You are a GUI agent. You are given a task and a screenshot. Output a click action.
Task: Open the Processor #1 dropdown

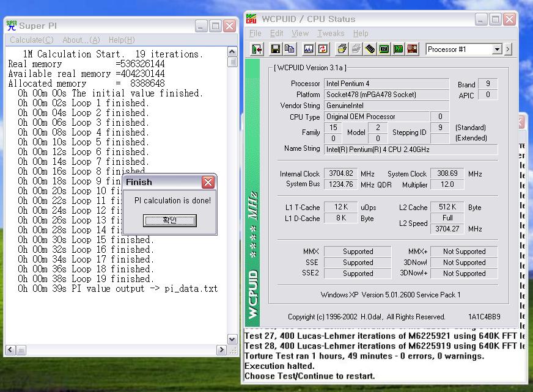(x=497, y=49)
